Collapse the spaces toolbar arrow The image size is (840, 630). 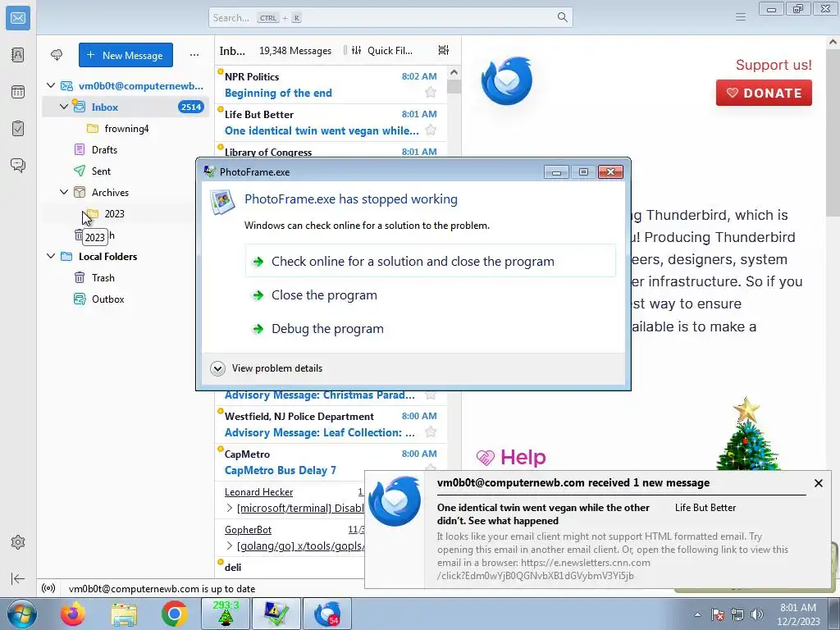point(18,578)
